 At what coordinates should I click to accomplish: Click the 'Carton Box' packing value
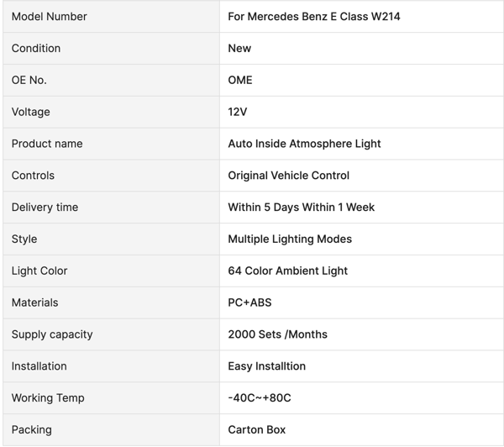click(256, 429)
